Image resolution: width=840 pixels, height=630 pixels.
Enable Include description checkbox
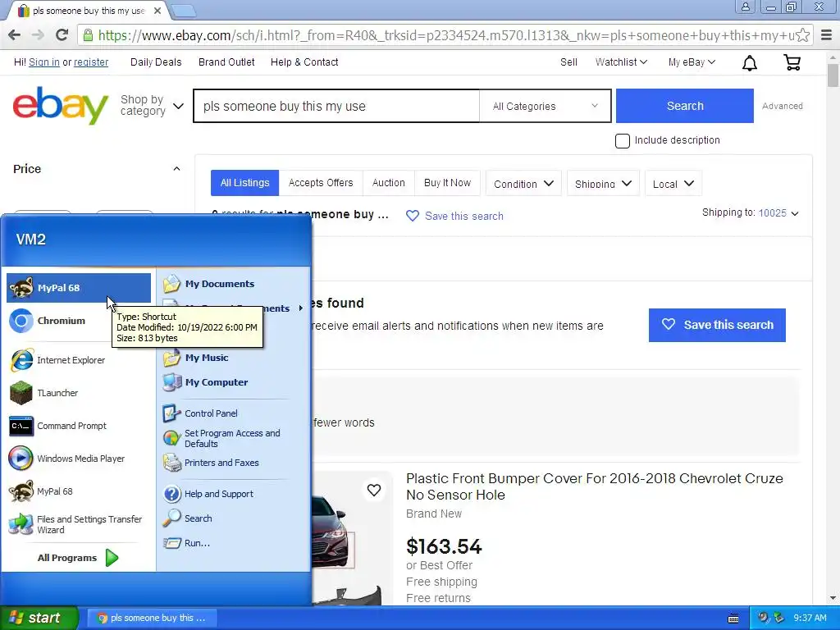pyautogui.click(x=622, y=141)
